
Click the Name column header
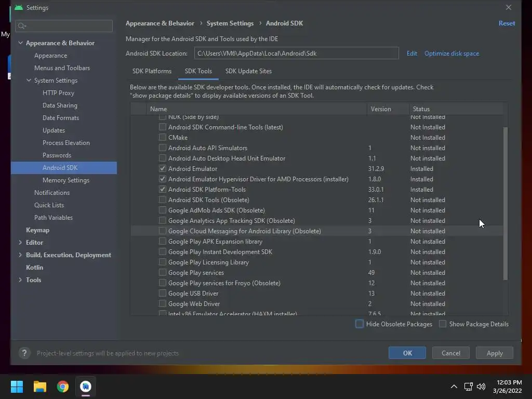click(x=257, y=109)
